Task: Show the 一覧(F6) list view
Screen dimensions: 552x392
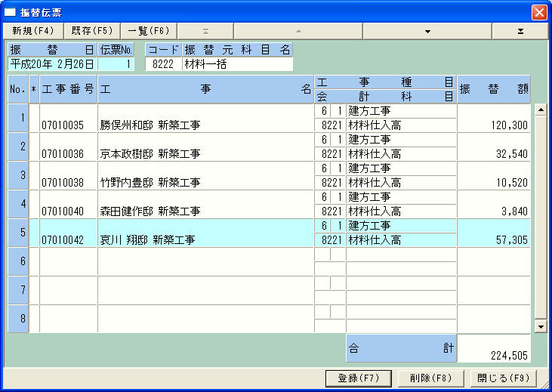Action: [x=149, y=31]
